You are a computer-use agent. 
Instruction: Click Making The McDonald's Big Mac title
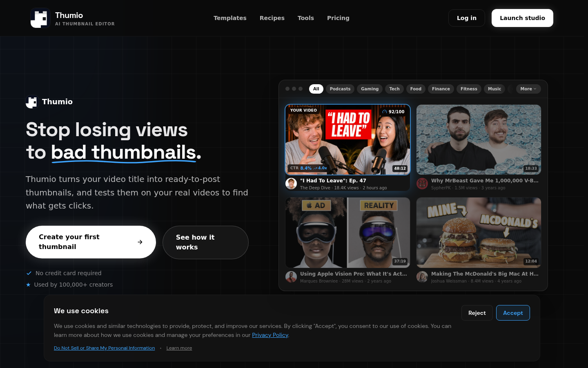pyautogui.click(x=485, y=274)
